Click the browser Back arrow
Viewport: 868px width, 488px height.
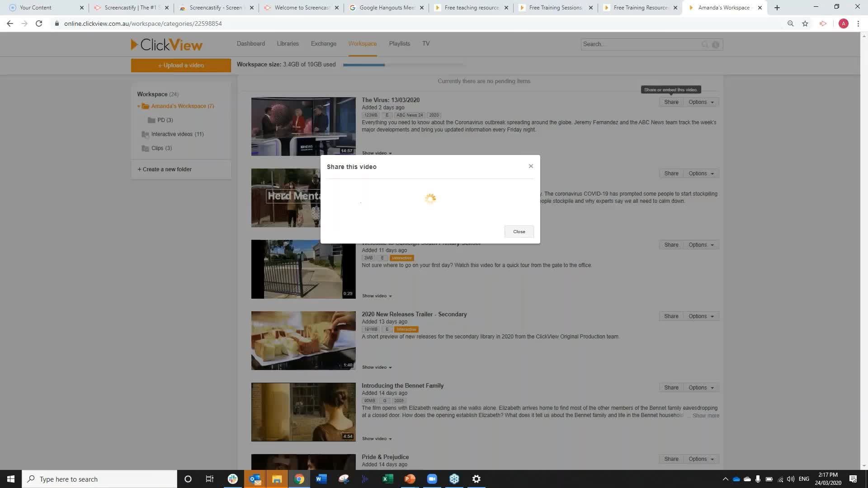[10, 23]
